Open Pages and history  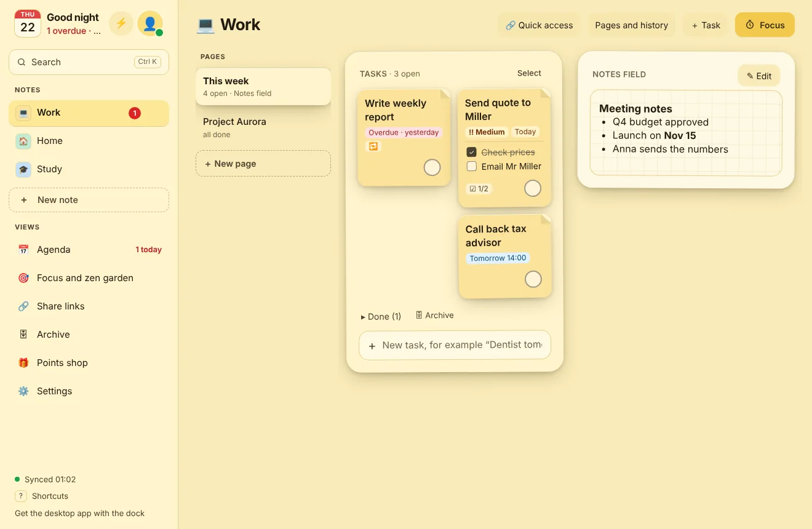coord(631,25)
